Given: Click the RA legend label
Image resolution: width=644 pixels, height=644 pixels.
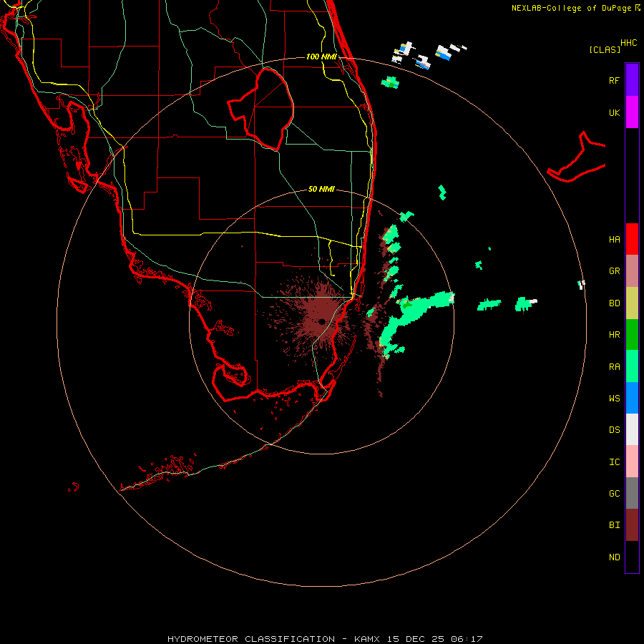Looking at the screenshot, I should point(614,367).
